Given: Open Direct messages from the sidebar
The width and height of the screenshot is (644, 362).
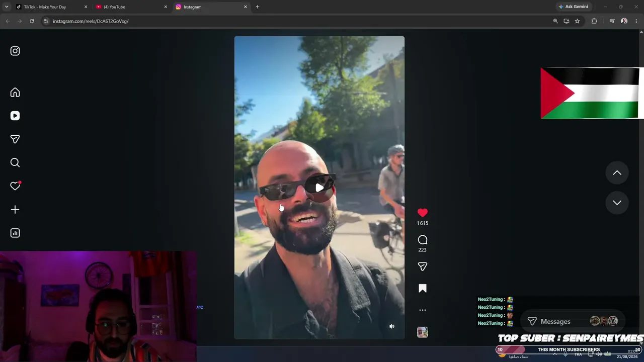Looking at the screenshot, I should pos(15,139).
